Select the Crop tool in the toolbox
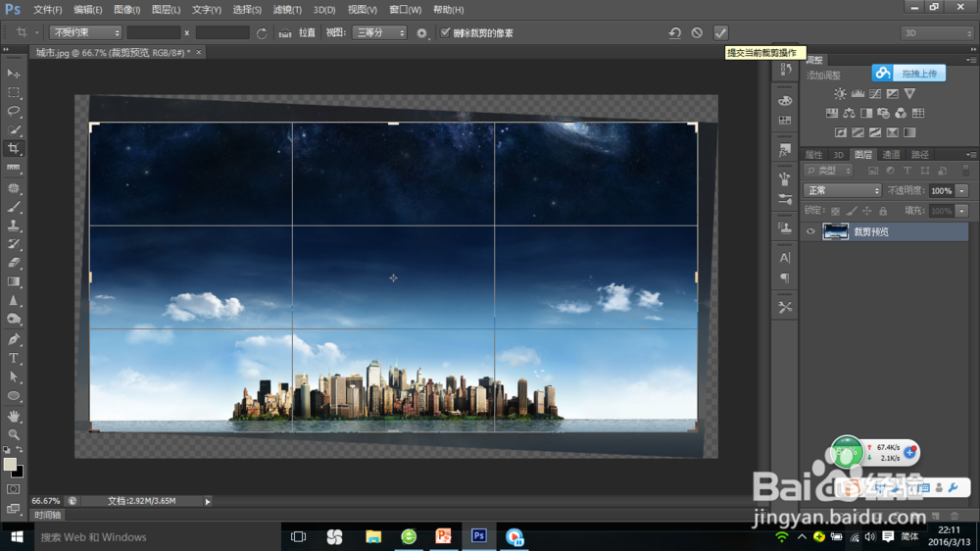Screen dimensions: 980x551 click(13, 149)
